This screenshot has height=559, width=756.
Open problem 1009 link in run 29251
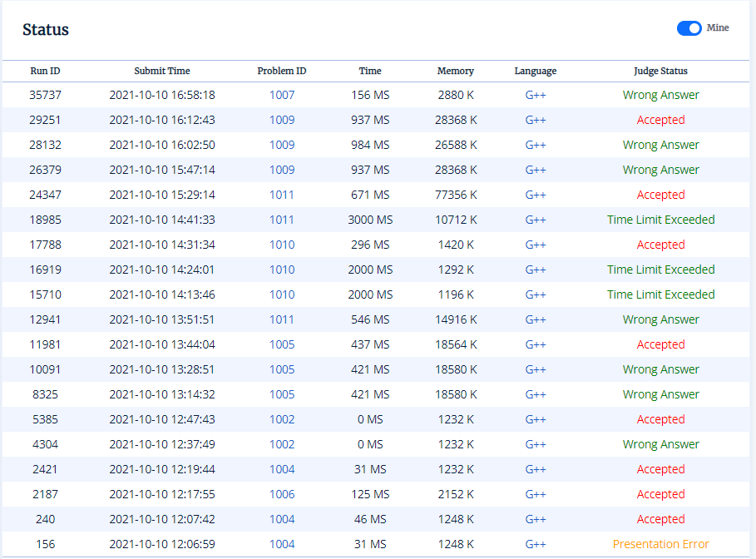pos(282,120)
